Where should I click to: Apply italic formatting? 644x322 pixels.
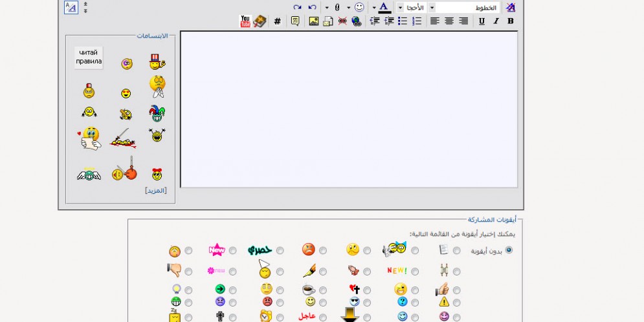tap(496, 21)
